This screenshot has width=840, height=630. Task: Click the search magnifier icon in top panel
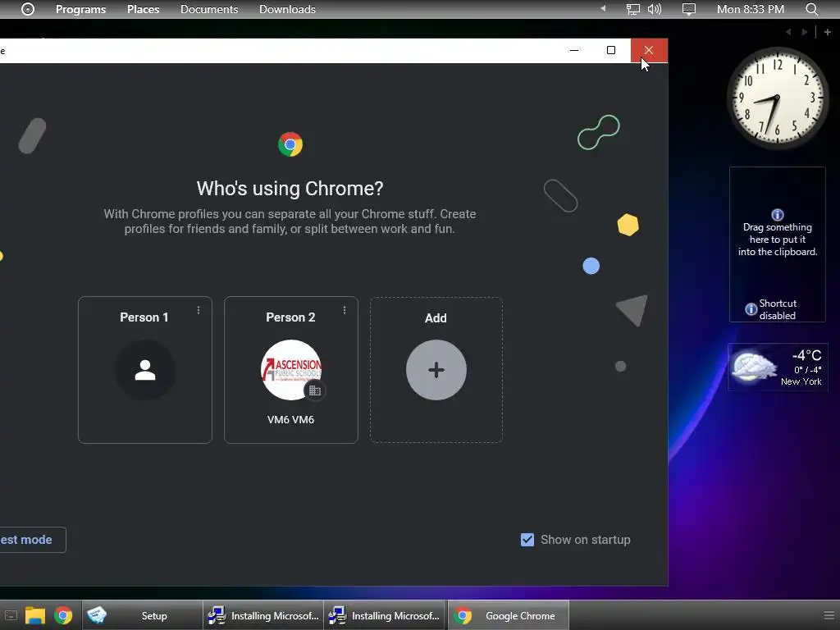(812, 9)
